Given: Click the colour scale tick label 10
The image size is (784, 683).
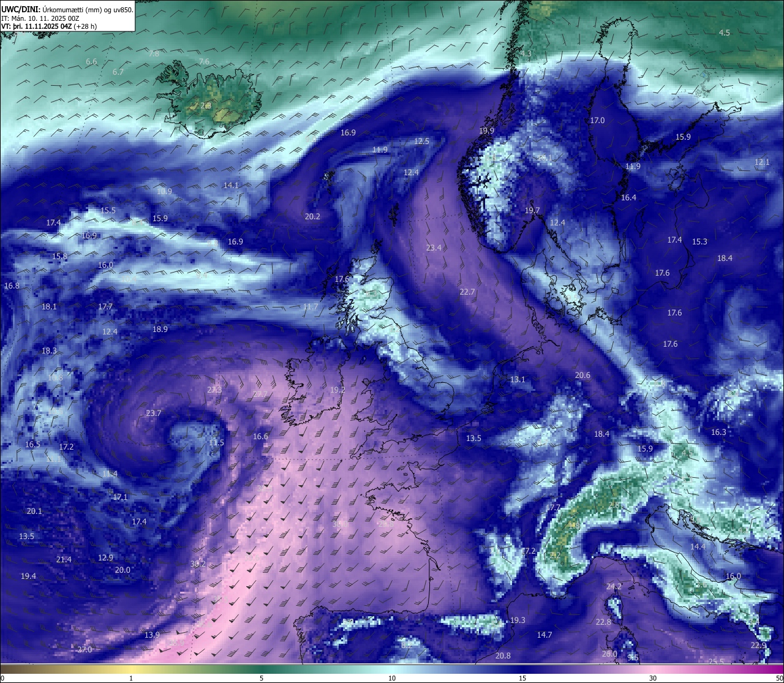Looking at the screenshot, I should click(392, 678).
